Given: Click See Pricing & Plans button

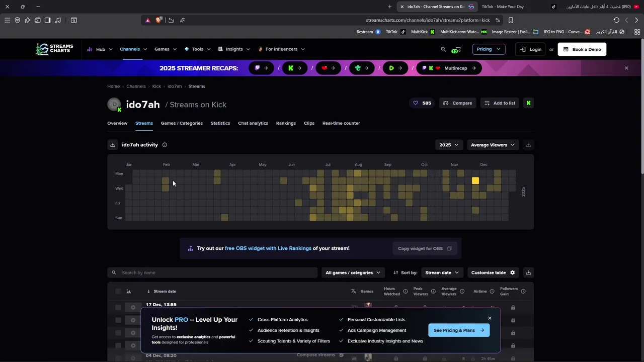Looking at the screenshot, I should [459, 330].
